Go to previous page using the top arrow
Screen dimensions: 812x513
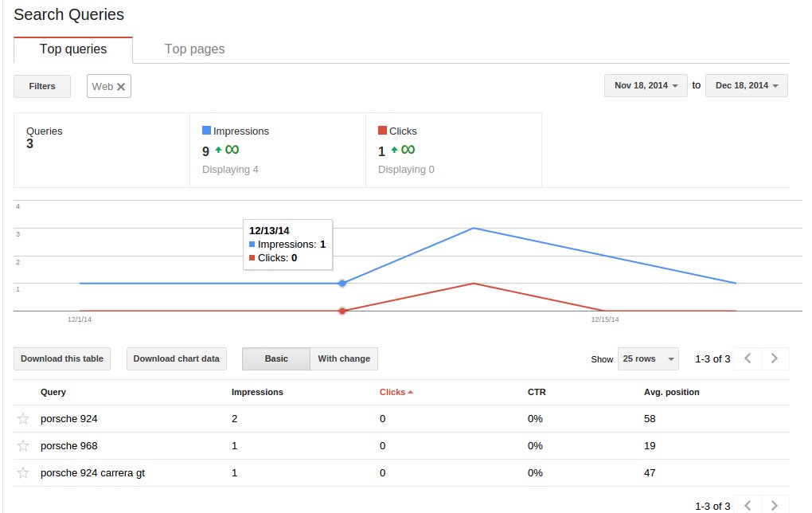(x=747, y=358)
